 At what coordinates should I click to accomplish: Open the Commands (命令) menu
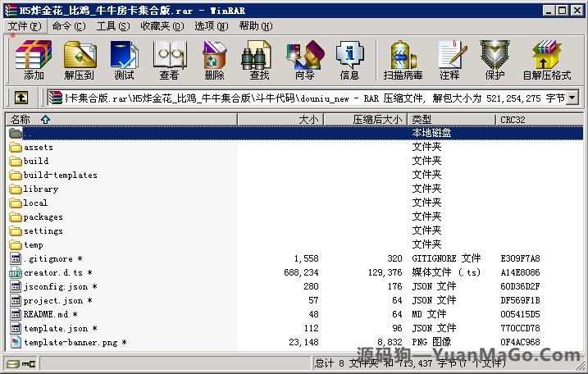pos(69,26)
